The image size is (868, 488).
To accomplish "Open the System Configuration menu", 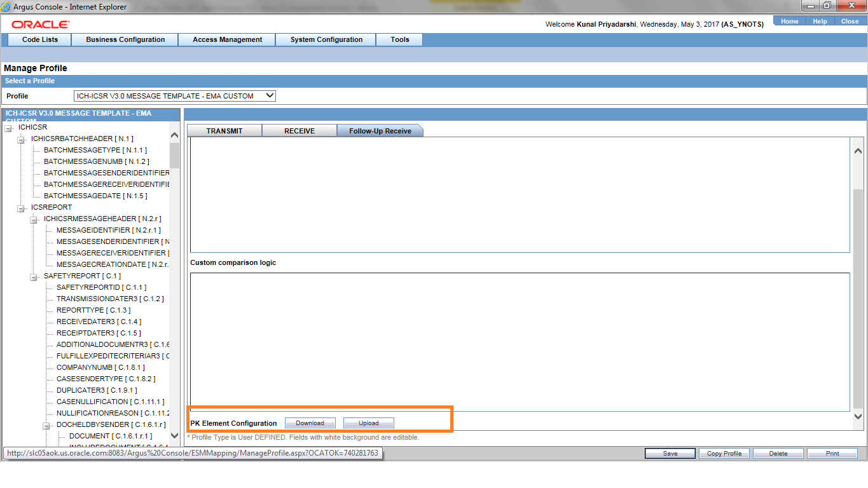I will pyautogui.click(x=326, y=39).
